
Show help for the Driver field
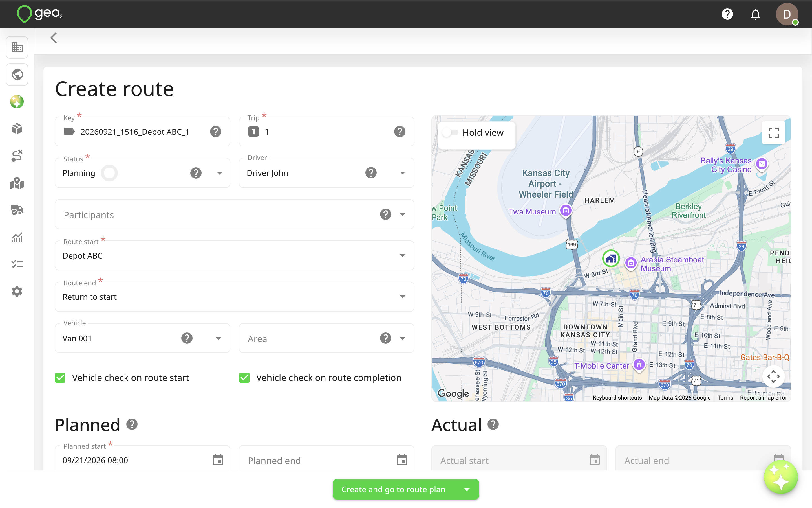click(x=371, y=173)
